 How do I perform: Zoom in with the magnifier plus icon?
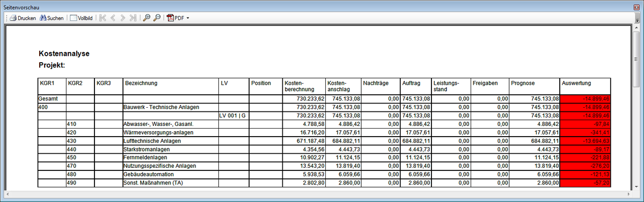coord(147,18)
